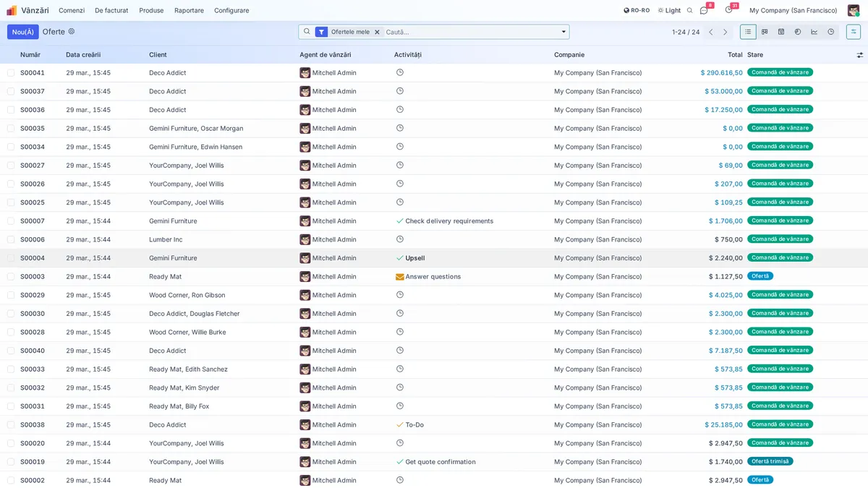Viewport: 868px width, 488px height.
Task: Open the Calendar view of quotations
Action: 782,32
